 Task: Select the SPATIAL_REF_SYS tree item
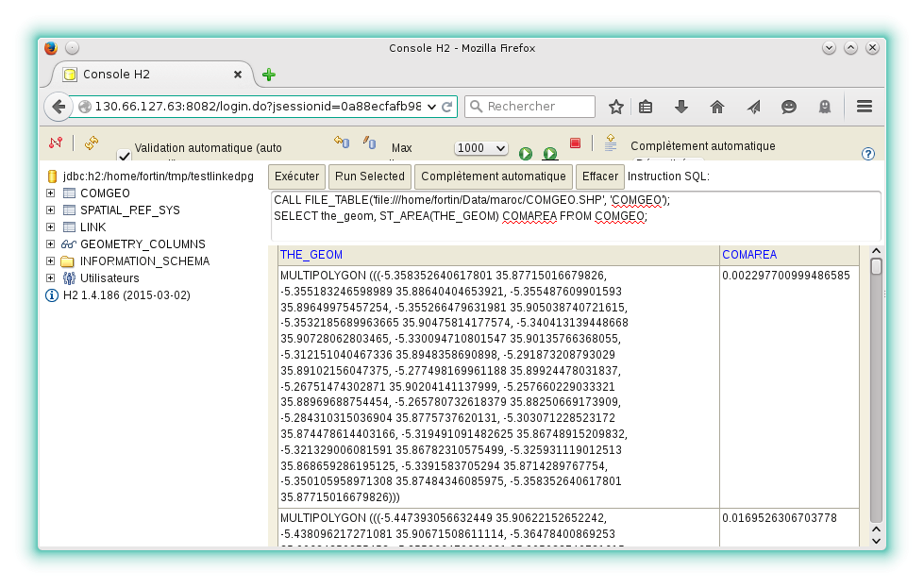(130, 210)
